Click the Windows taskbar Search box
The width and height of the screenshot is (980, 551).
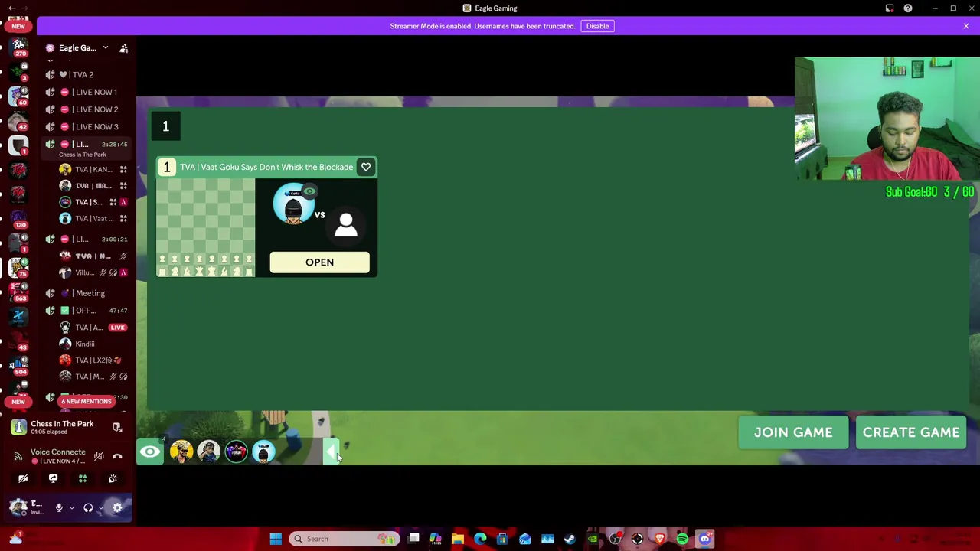pyautogui.click(x=345, y=539)
